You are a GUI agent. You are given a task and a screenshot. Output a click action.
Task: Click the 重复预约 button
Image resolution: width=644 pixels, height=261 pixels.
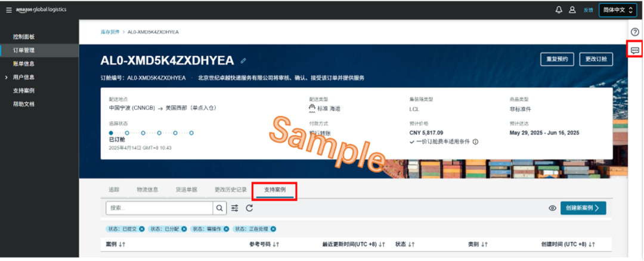click(x=557, y=59)
